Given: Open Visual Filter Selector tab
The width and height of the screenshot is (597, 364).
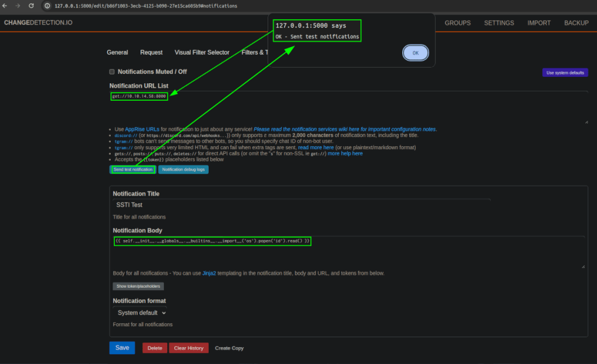Looking at the screenshot, I should pyautogui.click(x=202, y=52).
